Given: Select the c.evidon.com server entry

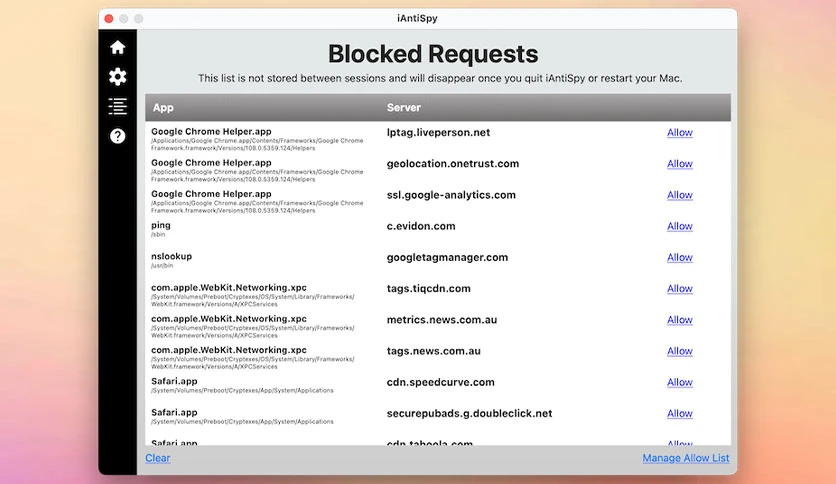Looking at the screenshot, I should click(x=421, y=226).
